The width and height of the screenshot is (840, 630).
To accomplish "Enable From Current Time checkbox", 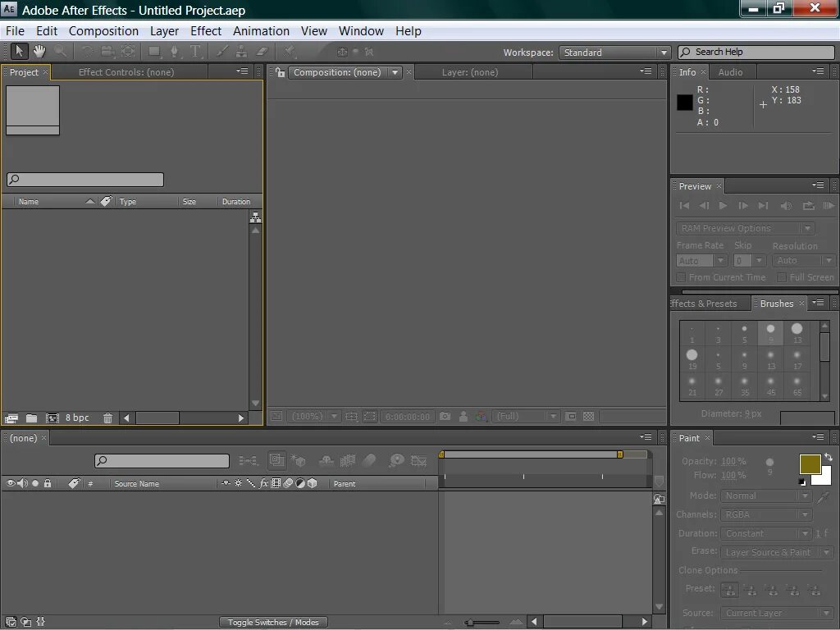I will coord(681,277).
